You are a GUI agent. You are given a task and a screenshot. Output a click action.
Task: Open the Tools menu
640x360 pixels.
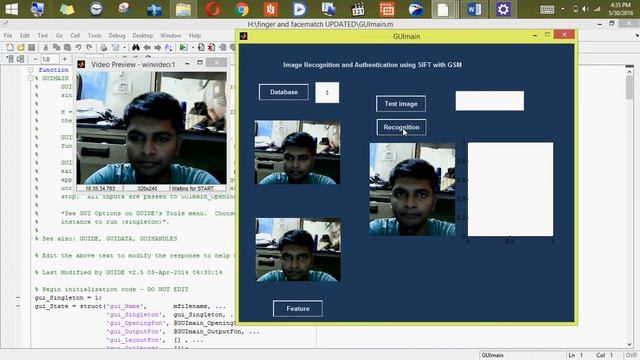[x=94, y=36]
